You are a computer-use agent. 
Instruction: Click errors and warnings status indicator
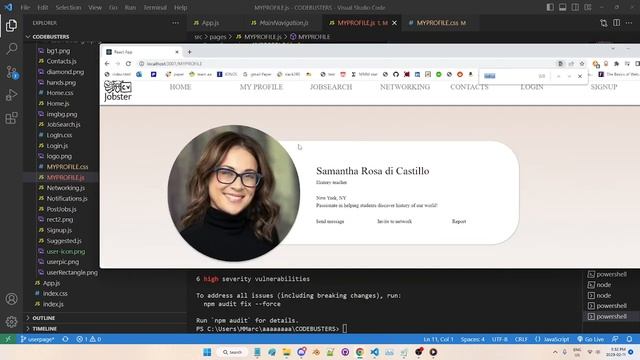pos(88,339)
